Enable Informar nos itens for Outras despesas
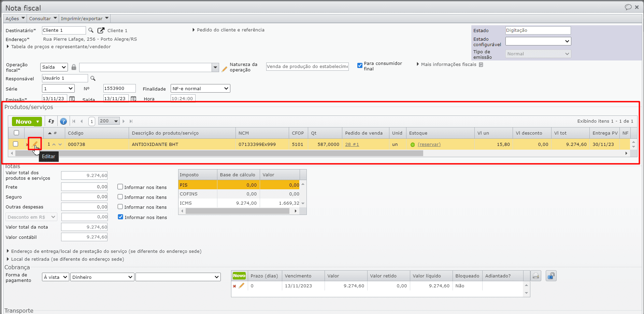This screenshot has width=644, height=314. [120, 206]
